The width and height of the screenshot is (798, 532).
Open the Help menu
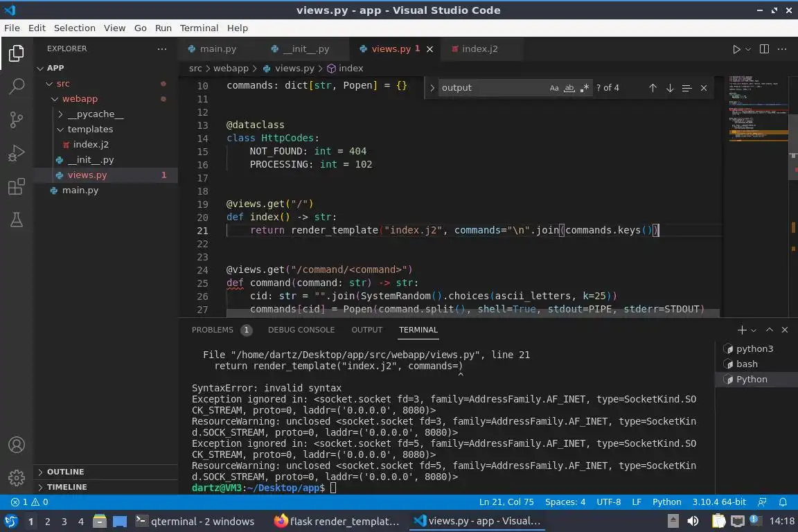point(237,28)
